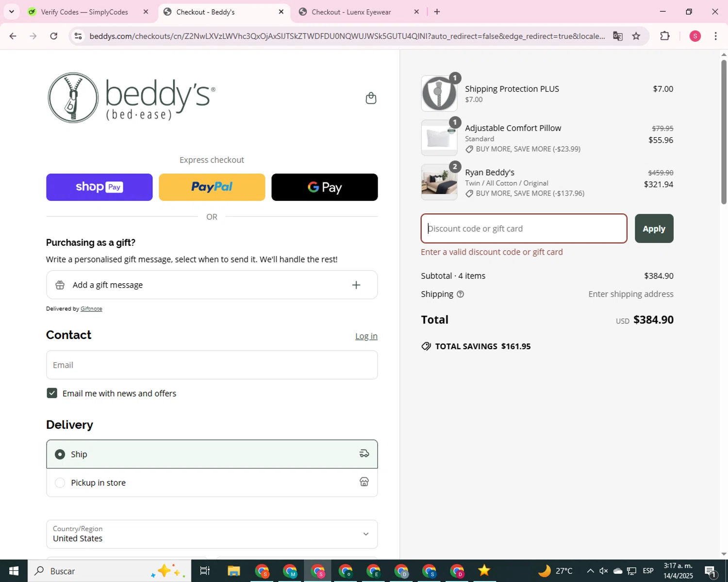Image resolution: width=728 pixels, height=582 pixels.
Task: Click Ryan Beddy's product thumbnail
Action: pos(439,182)
